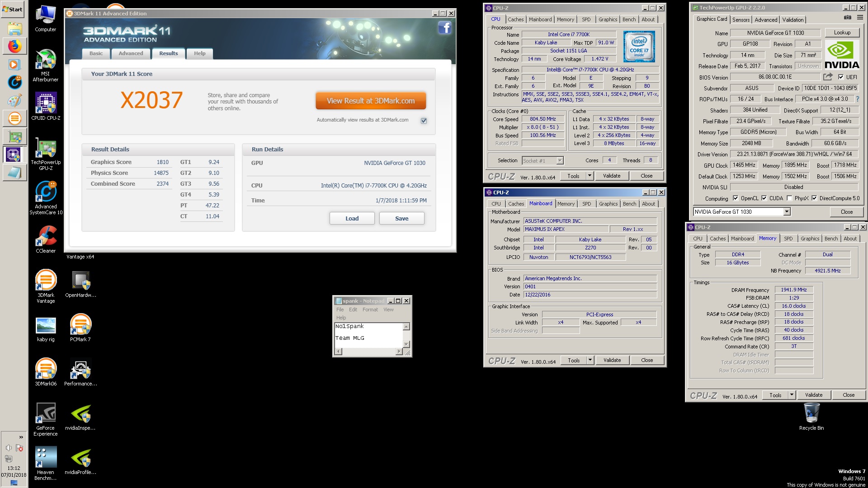The image size is (868, 488).
Task: Open the 3DMark06 desktop shortcut
Action: click(x=46, y=372)
